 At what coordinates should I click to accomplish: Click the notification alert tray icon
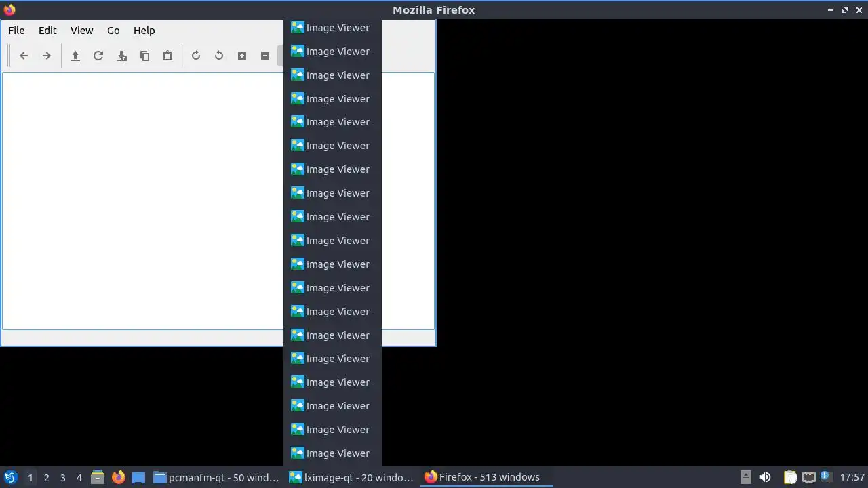[825, 476]
